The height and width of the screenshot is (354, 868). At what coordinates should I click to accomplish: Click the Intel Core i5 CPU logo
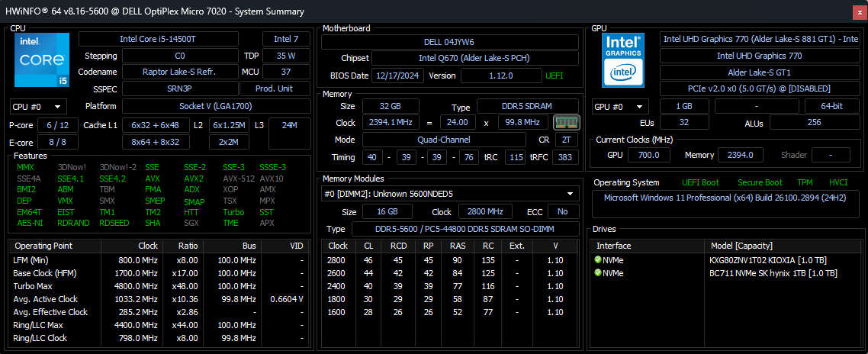click(x=41, y=60)
